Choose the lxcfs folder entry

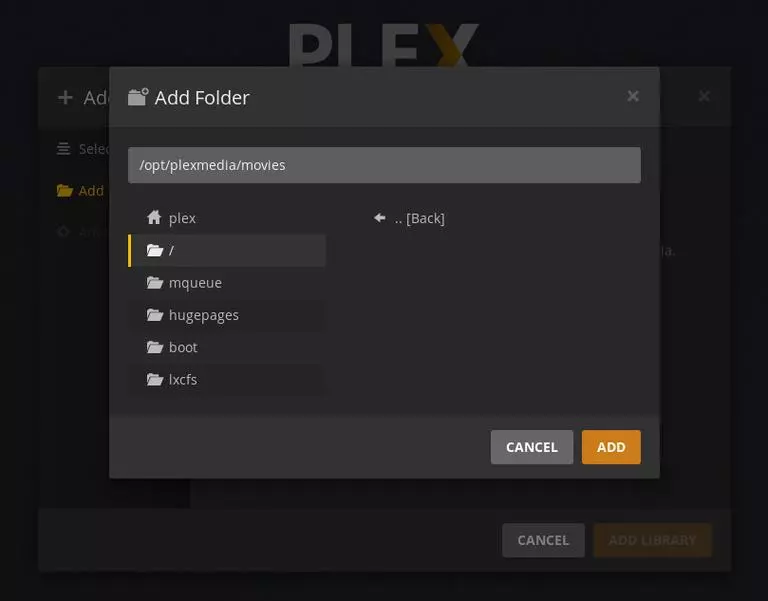point(227,380)
